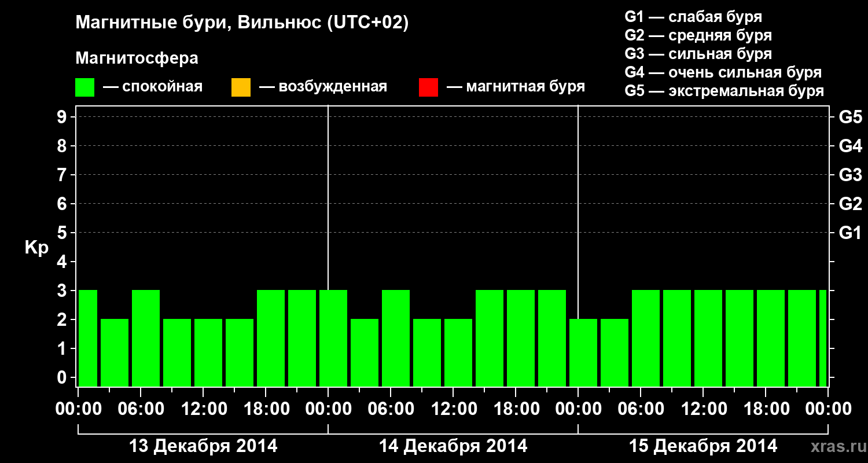Click 'G3 — сильная буря' legend line

(698, 54)
